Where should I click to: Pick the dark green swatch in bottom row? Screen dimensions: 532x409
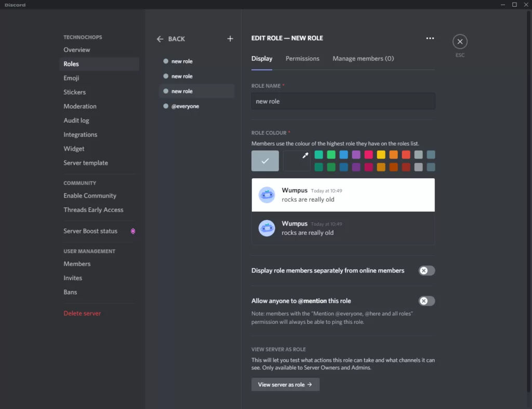click(331, 167)
